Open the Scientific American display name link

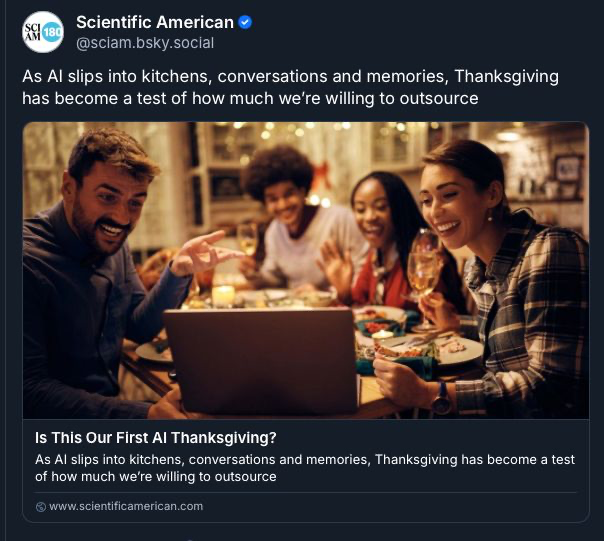coord(155,22)
